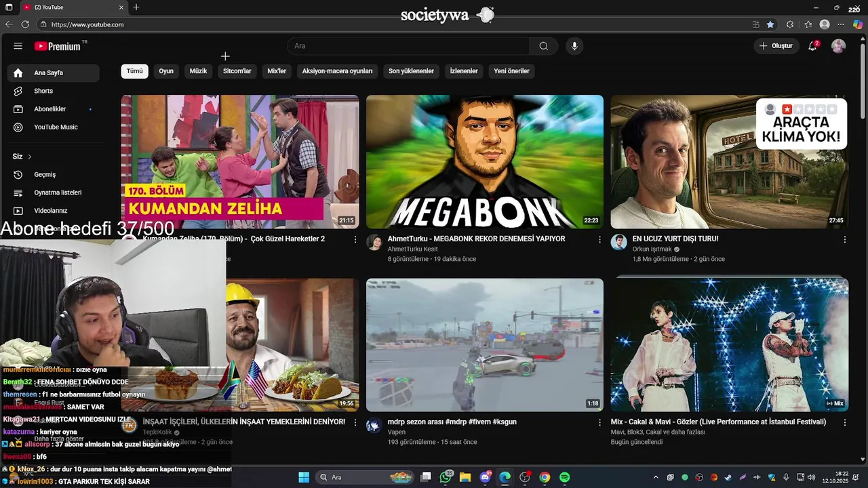Screen dimensions: 868x488
Task: Select the Aksiyon-macera oyunları chip
Action: (x=337, y=71)
